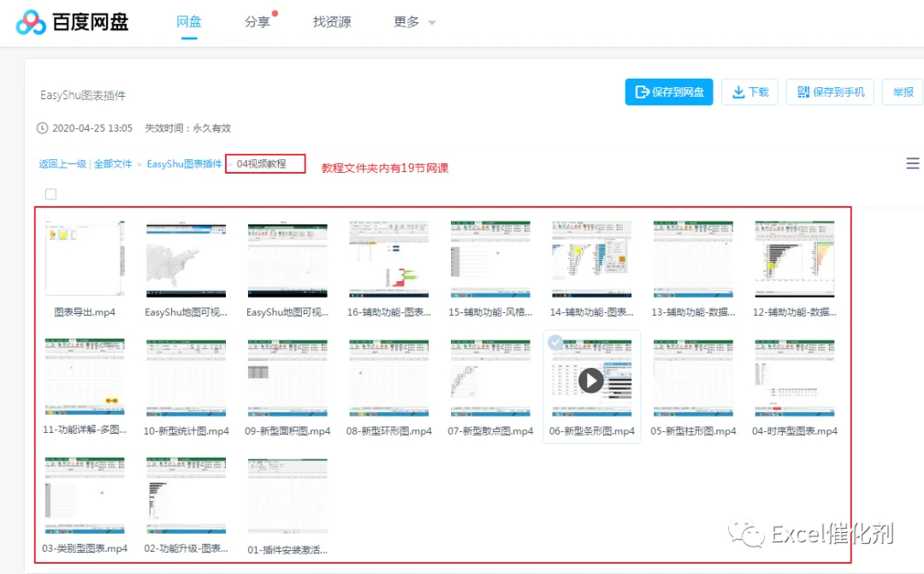Image resolution: width=924 pixels, height=574 pixels.
Task: Select the 01-插件安装激活 video thumbnail
Action: pyautogui.click(x=287, y=495)
